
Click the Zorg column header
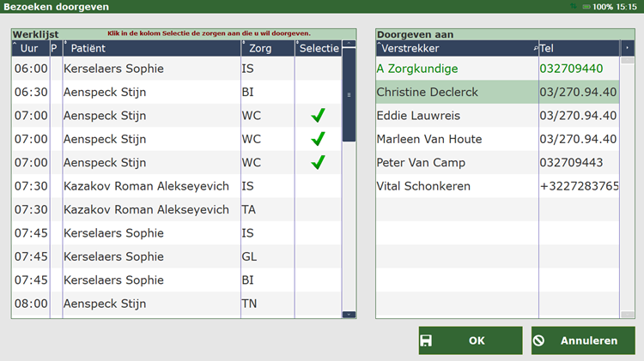(266, 49)
